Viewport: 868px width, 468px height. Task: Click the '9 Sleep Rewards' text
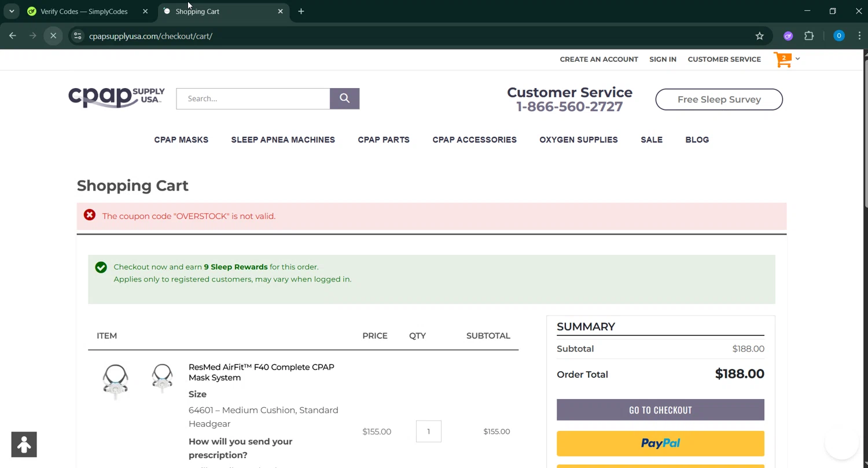236,267
